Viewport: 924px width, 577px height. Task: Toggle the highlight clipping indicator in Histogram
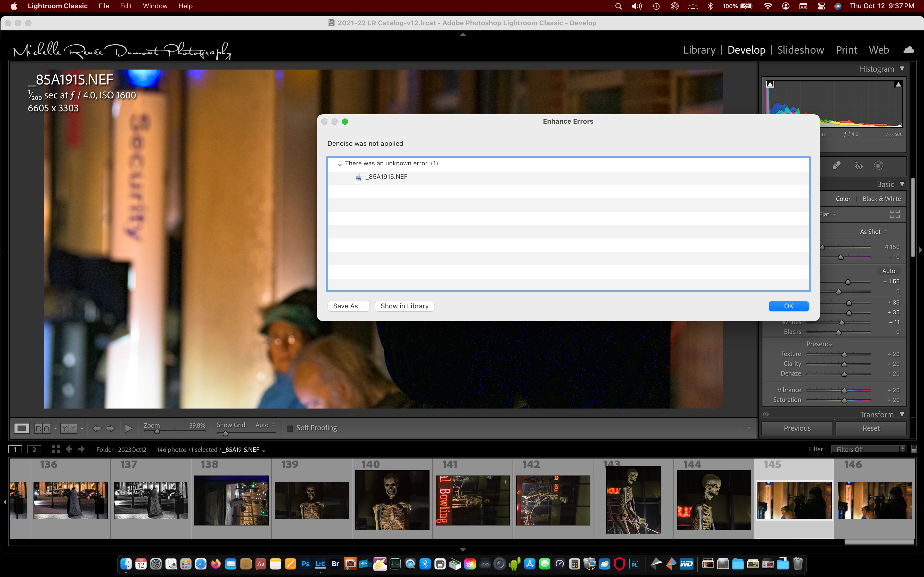click(x=898, y=84)
